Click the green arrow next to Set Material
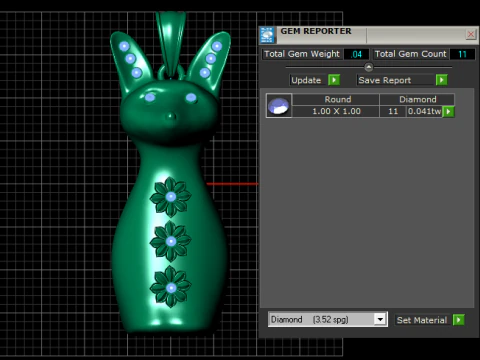Viewport: 480px width, 360px height. click(459, 320)
